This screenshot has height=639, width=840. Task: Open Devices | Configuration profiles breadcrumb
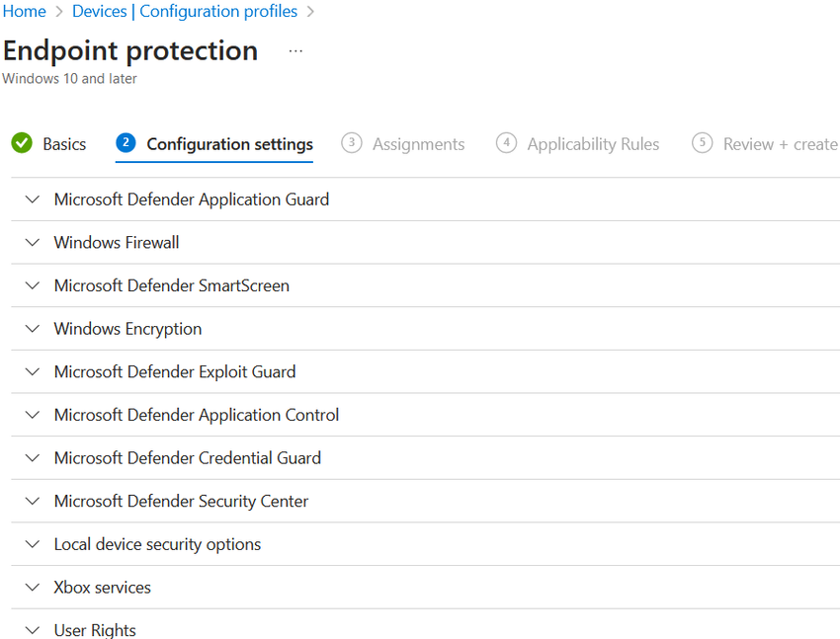point(185,11)
